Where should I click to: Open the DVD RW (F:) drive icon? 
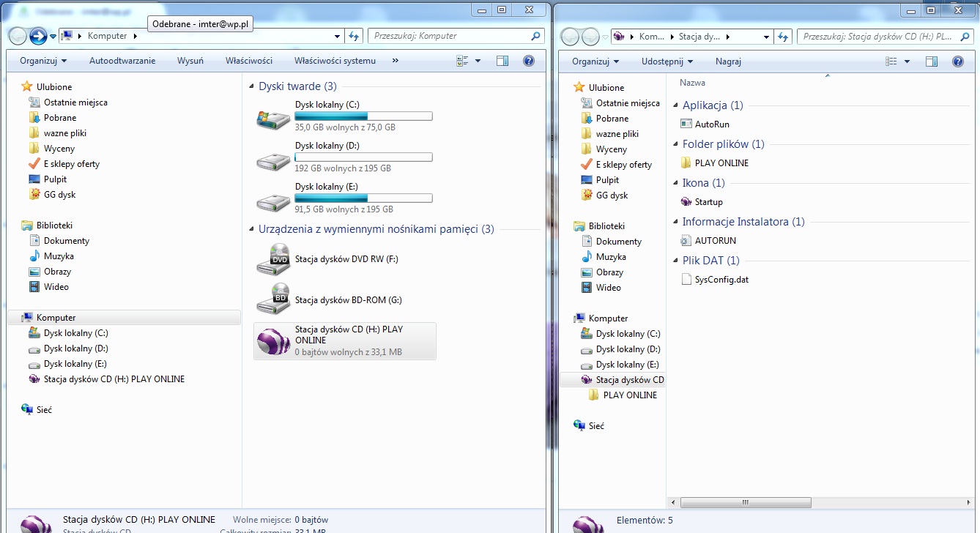tap(273, 259)
